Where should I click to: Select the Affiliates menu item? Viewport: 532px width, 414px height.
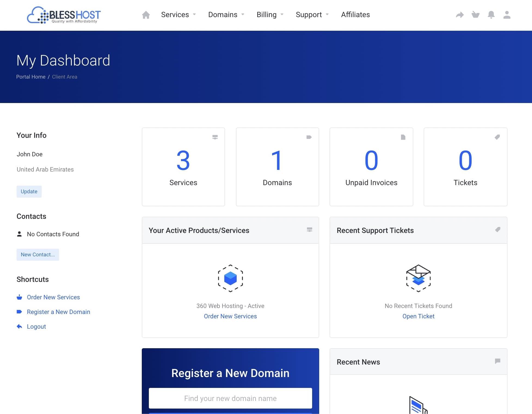355,14
